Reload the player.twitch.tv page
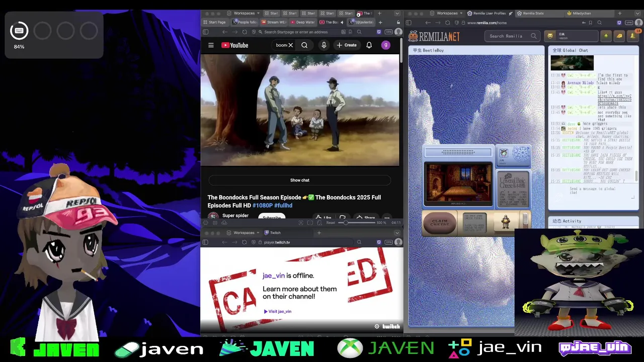 tap(245, 242)
